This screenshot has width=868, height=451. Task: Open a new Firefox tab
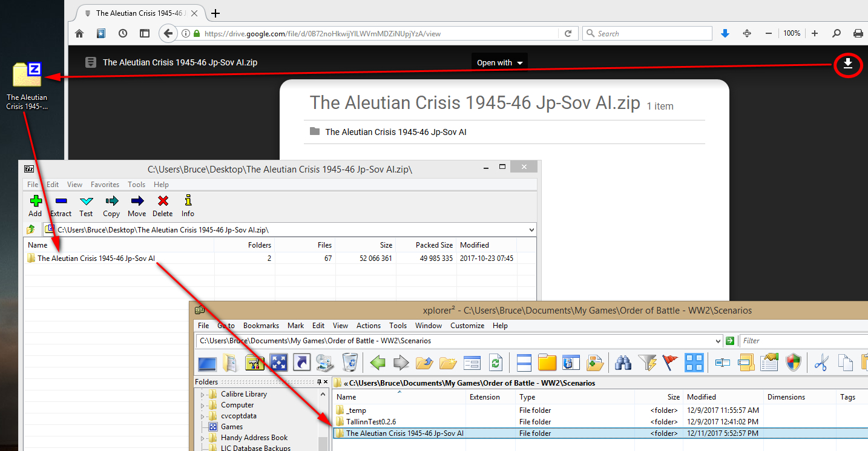tap(215, 13)
